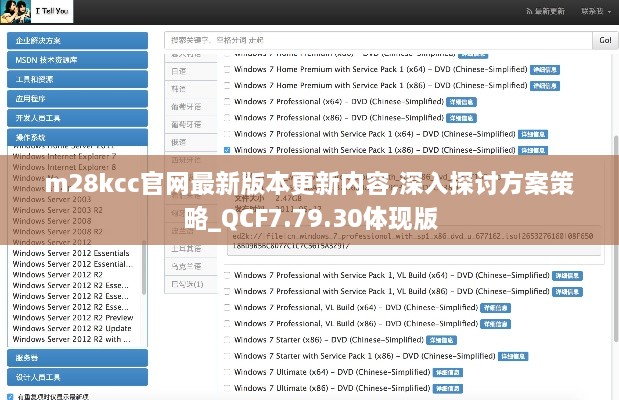The image size is (619, 400).
Task: Expand the 服务器 sidebar section
Action: (x=77, y=358)
